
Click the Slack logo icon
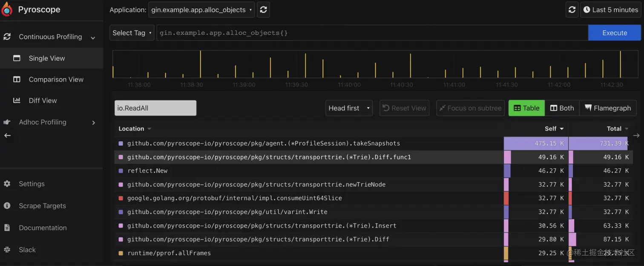pos(7,250)
